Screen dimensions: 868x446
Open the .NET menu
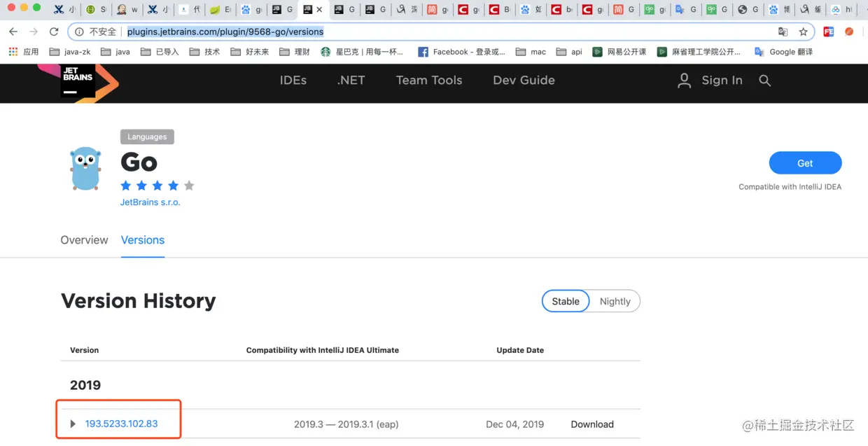351,81
